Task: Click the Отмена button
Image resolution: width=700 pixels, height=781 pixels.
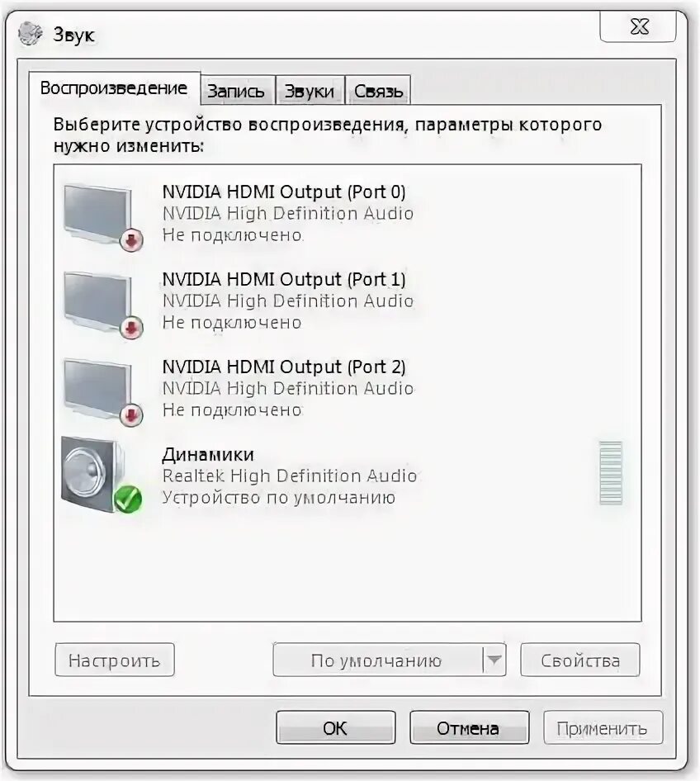Action: [469, 727]
